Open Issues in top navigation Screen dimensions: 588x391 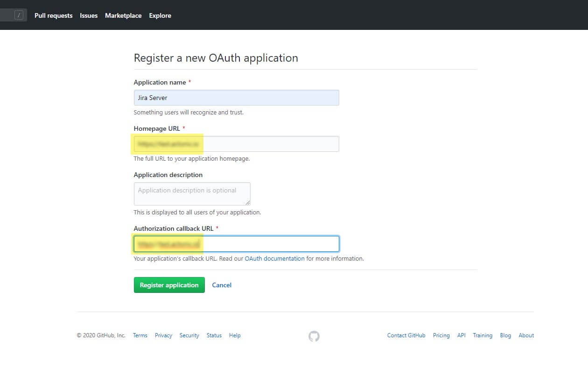click(x=89, y=15)
